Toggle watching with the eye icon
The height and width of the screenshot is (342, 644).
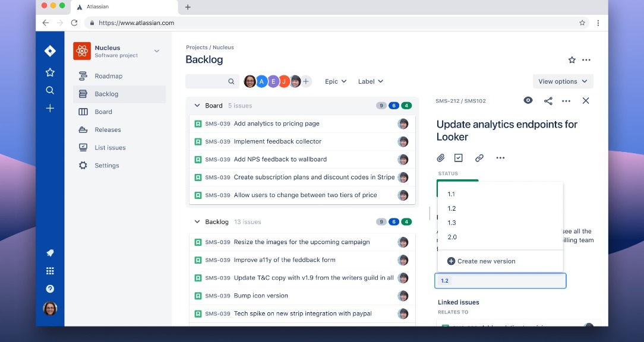[x=528, y=100]
